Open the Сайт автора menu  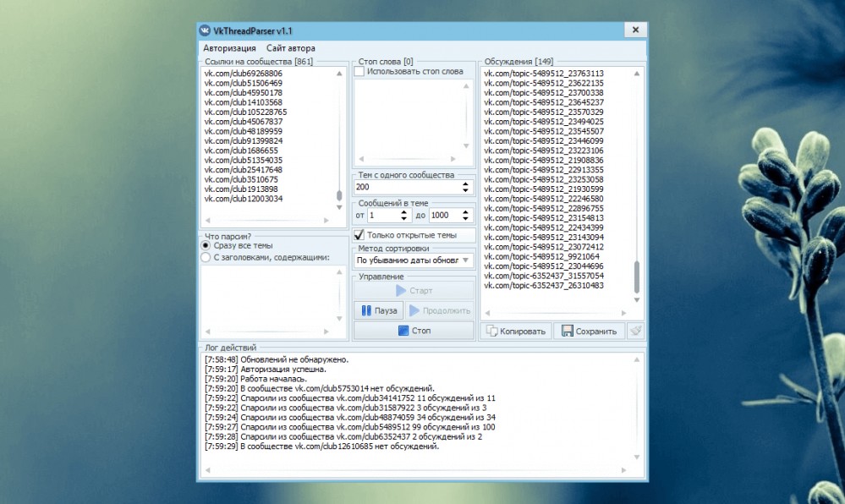pos(290,48)
